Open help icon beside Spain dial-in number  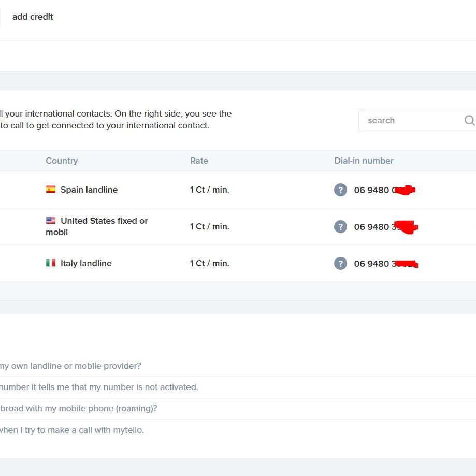click(340, 190)
